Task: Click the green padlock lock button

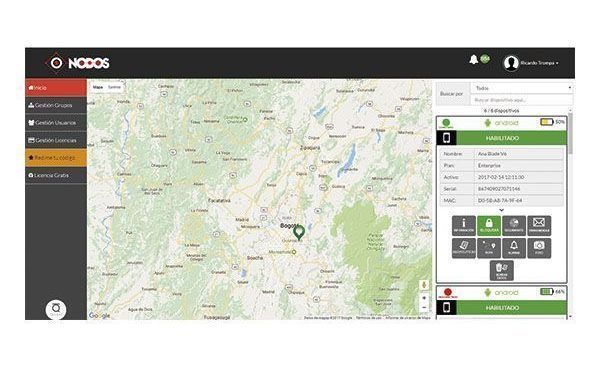Action: pos(489,225)
